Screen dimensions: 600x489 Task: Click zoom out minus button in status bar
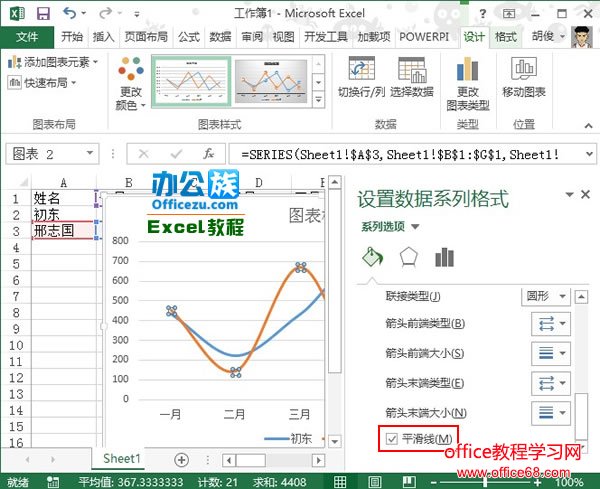pos(433,482)
